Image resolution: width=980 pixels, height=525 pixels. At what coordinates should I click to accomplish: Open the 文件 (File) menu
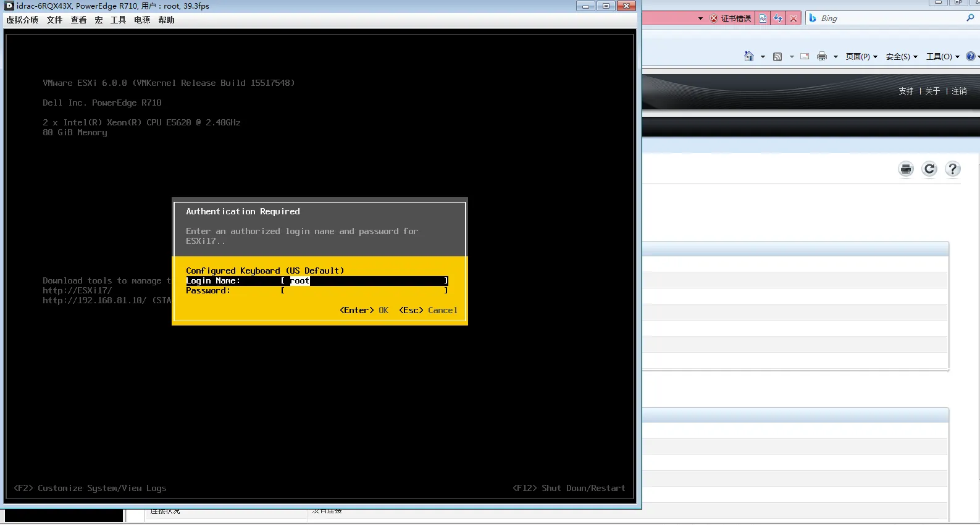tap(54, 20)
